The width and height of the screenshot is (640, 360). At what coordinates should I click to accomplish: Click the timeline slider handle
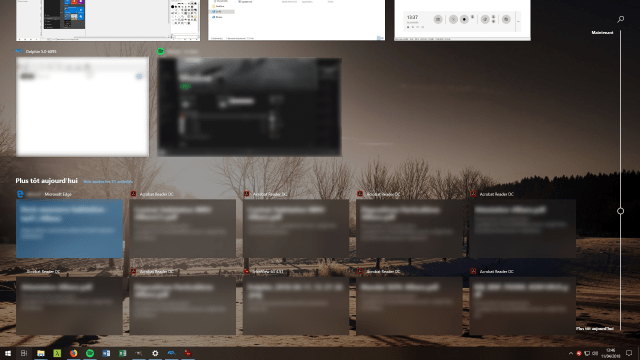pyautogui.click(x=620, y=211)
